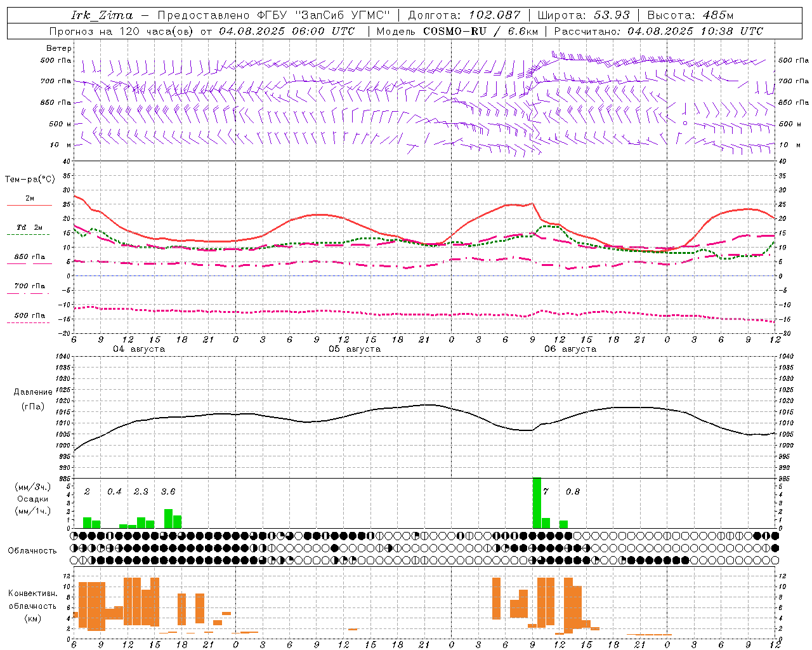This screenshot has height=650, width=812.
Task: Click the tallest green precipitation bar
Action: click(537, 503)
